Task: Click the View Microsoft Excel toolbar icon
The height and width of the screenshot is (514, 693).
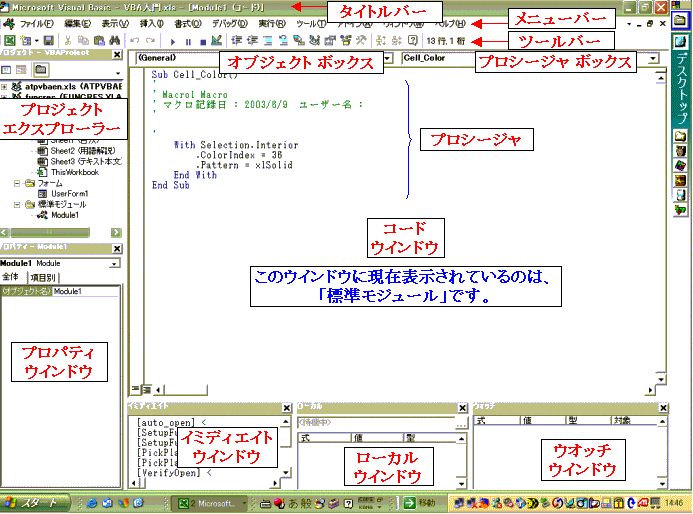Action: pyautogui.click(x=9, y=40)
